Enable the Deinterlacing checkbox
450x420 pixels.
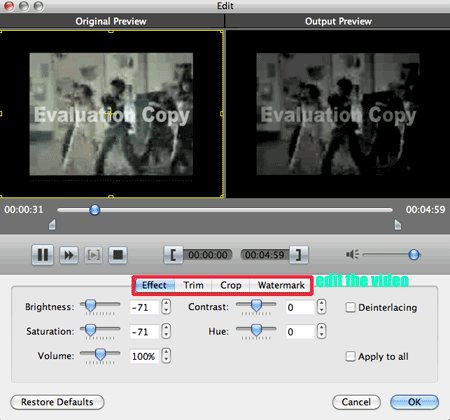[x=350, y=307]
